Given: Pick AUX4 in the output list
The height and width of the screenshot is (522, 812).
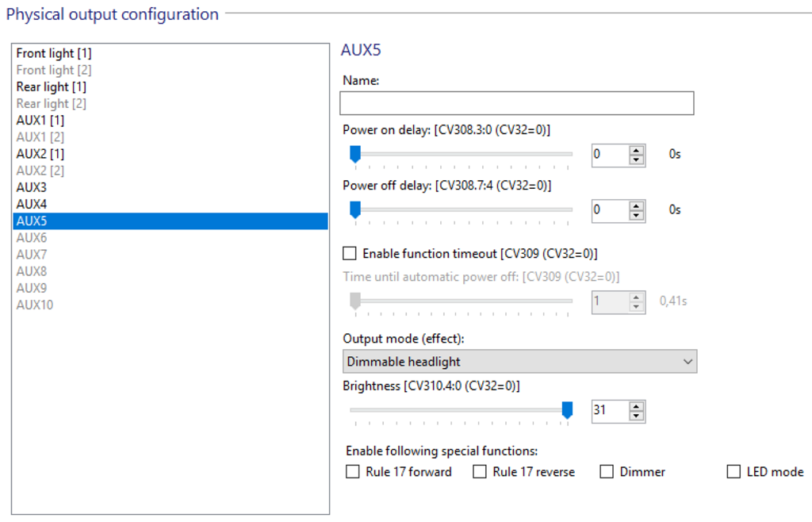Looking at the screenshot, I should (32, 204).
